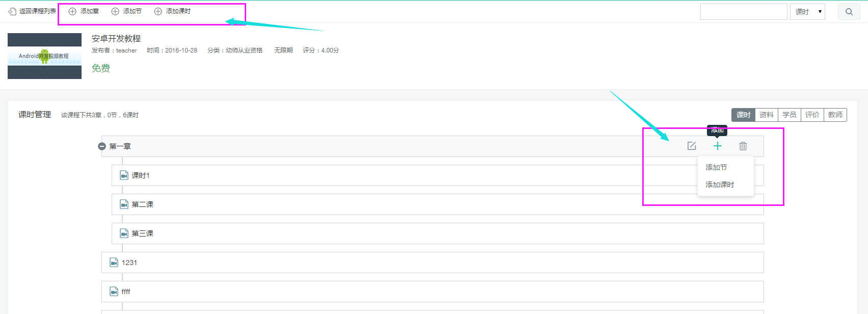Click the plus add icon in 第一章 row
Screen dimensions: 868x314
(x=718, y=146)
